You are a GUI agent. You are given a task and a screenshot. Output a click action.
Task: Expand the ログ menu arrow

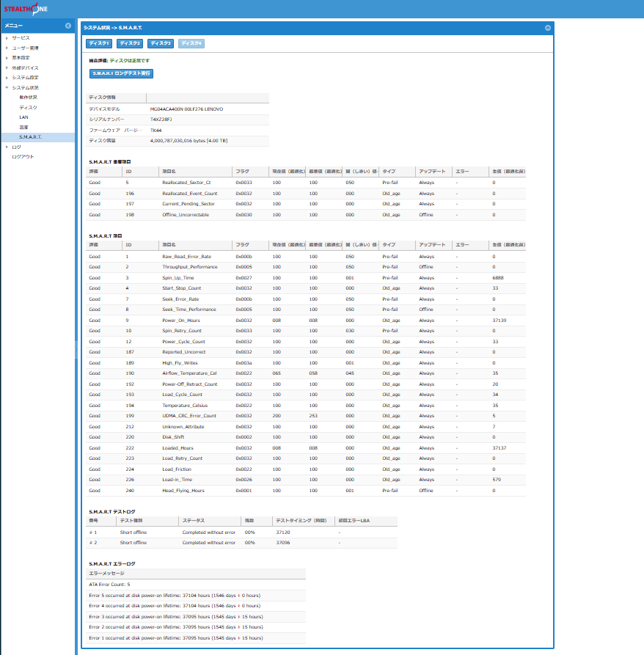click(x=7, y=147)
